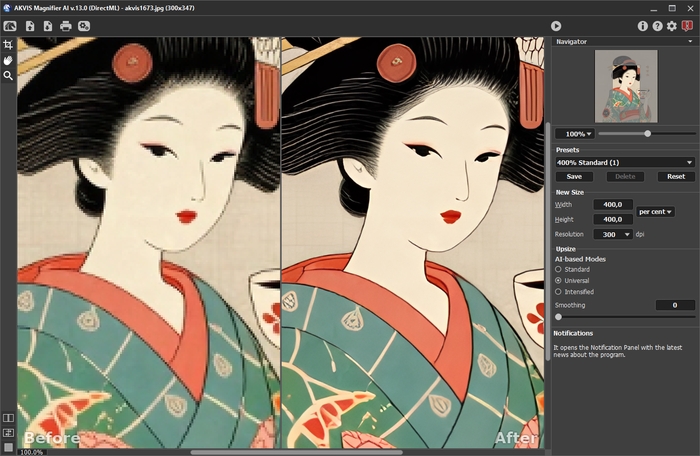Switch to the split before/after view icon
700x456 pixels.
tap(8, 418)
